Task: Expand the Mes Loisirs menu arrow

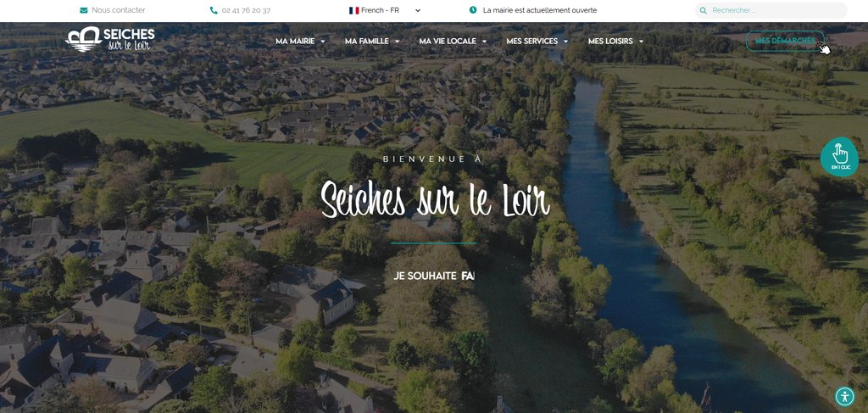Action: point(641,42)
